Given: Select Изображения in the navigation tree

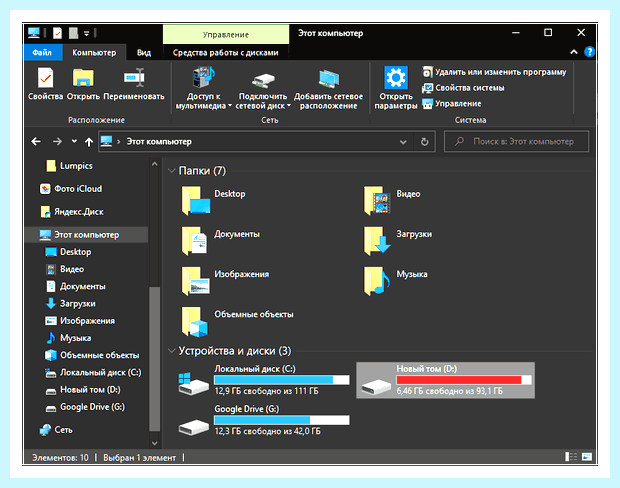Looking at the screenshot, I should click(x=80, y=321).
